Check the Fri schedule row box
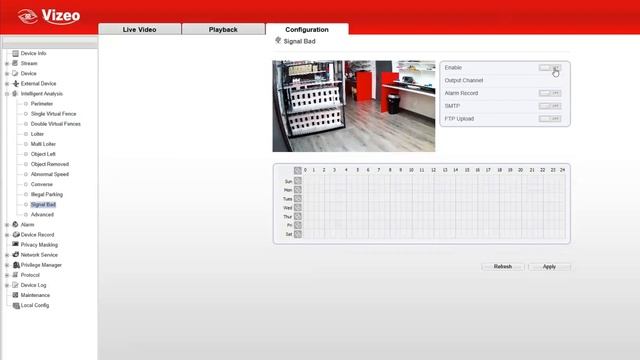The image size is (640, 360). [x=298, y=225]
